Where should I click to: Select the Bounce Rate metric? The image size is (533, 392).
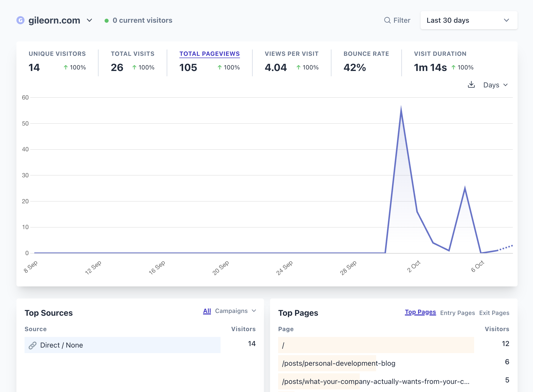[366, 62]
